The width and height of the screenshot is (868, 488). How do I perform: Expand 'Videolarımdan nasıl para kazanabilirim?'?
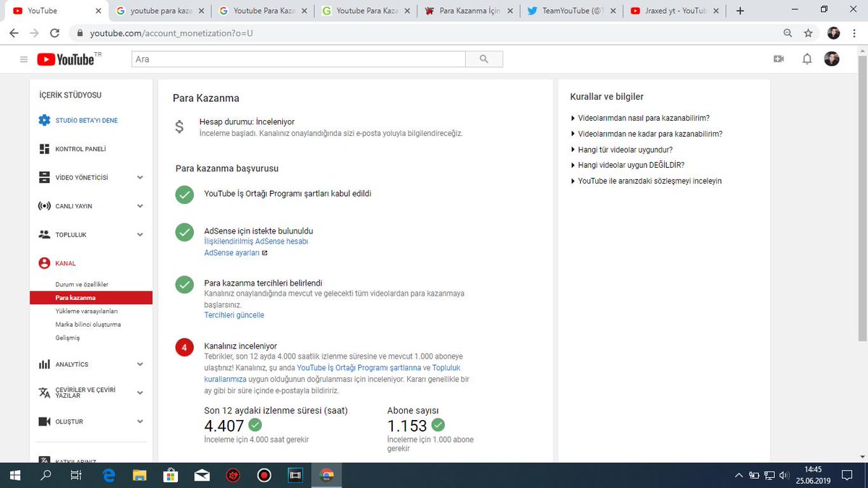point(640,118)
